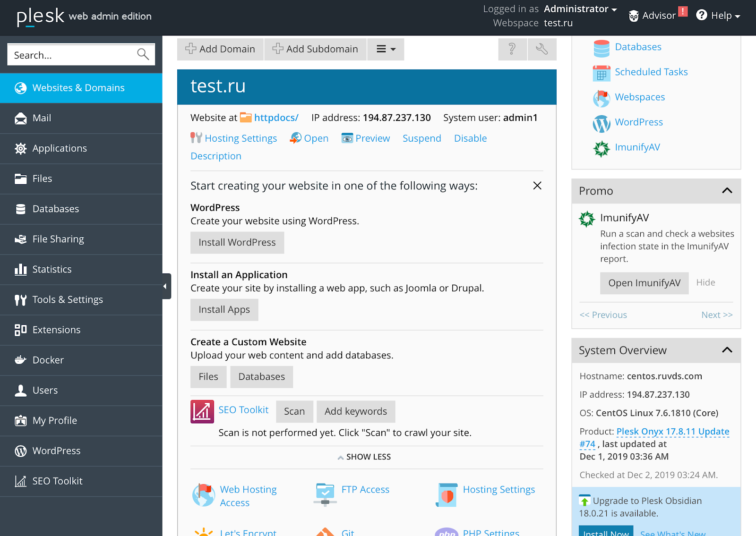Click the search magnifier icon
This screenshot has height=536, width=756.
click(143, 55)
